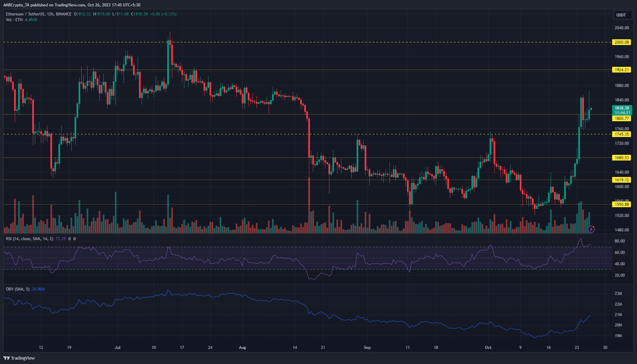
Task: Click the 23M OBV axis tick
Action: click(618, 293)
